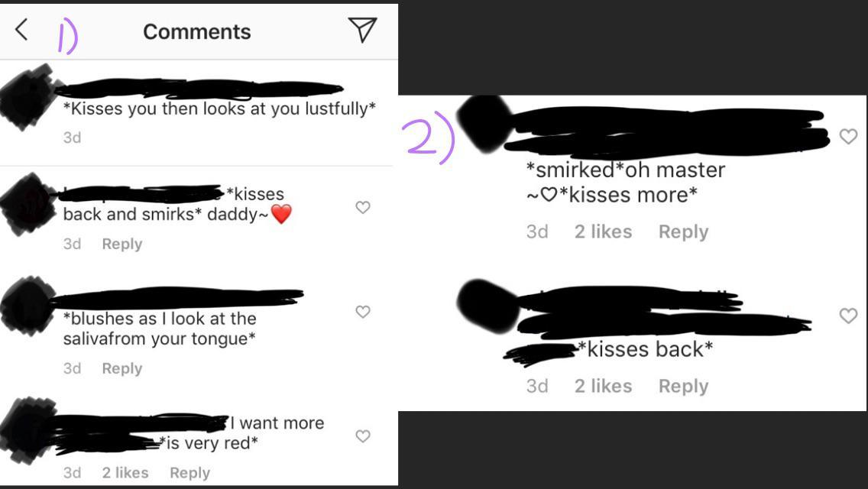The image size is (868, 489).
Task: Tap the paper plane send icon
Action: [362, 30]
